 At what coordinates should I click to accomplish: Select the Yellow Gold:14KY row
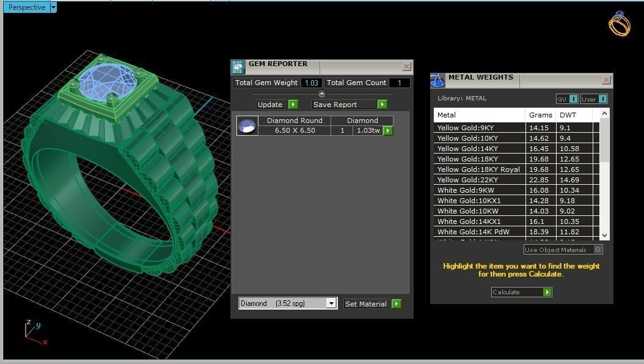pos(516,149)
